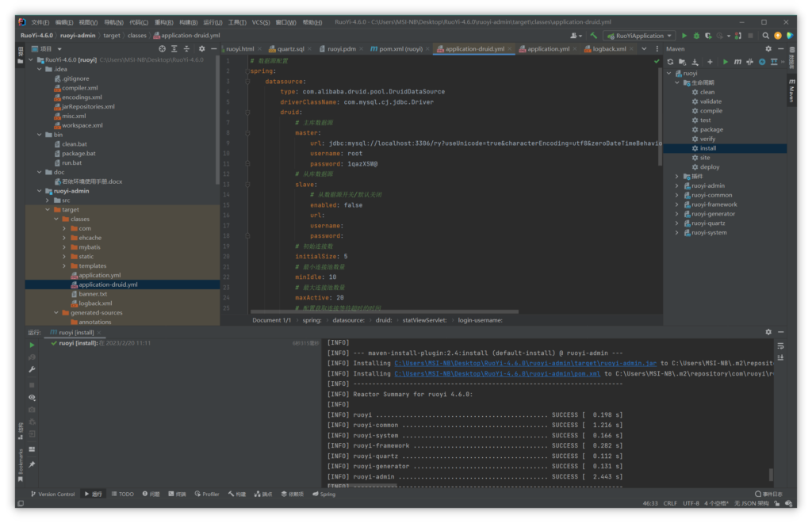
Task: Generate sources and update folders in Maven
Action: (x=683, y=62)
